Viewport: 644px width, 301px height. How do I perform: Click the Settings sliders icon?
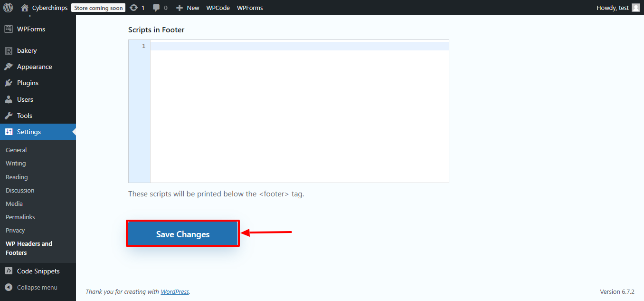9,132
